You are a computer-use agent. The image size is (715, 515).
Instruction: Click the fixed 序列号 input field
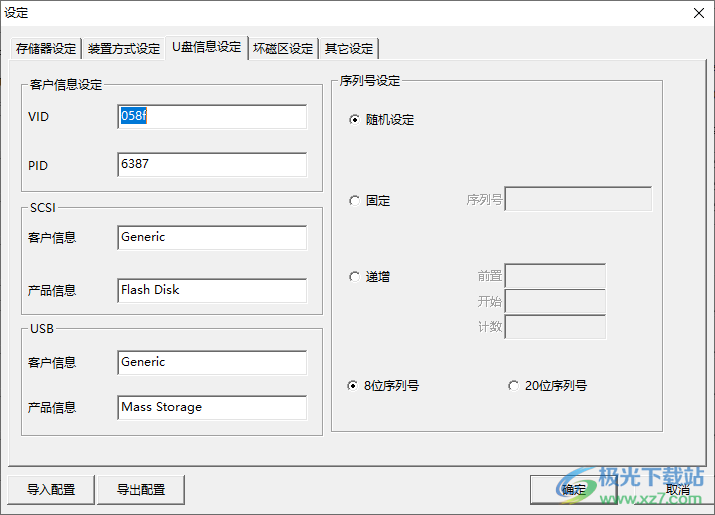(578, 199)
